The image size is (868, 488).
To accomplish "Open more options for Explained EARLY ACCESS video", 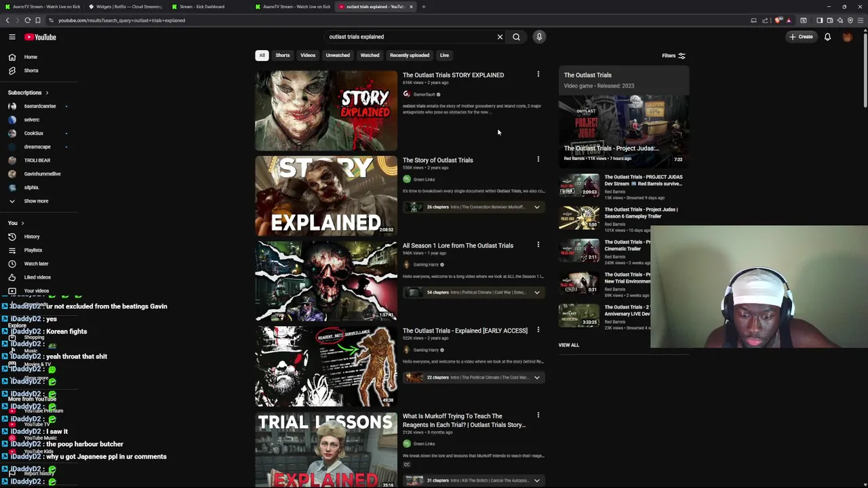I will tap(538, 330).
